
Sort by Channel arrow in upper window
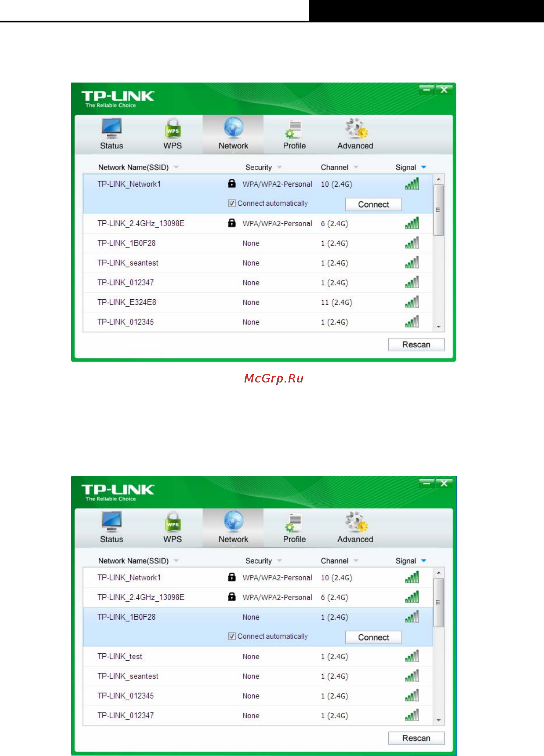point(356,167)
